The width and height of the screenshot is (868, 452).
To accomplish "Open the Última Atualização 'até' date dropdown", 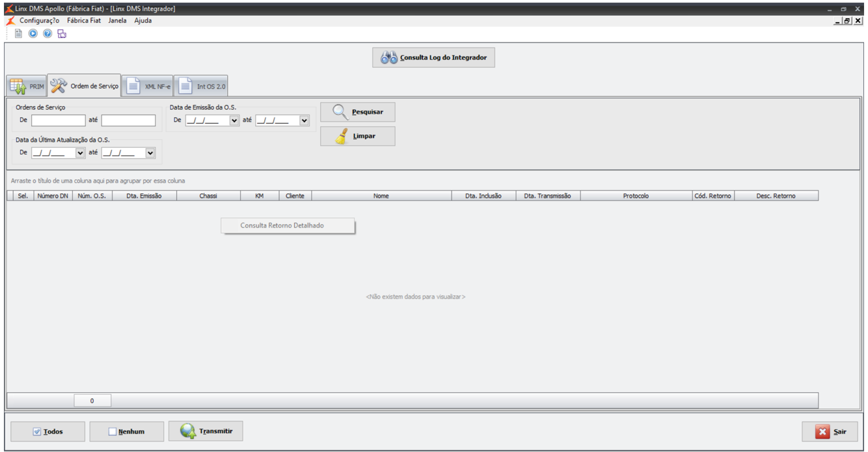I will (150, 153).
